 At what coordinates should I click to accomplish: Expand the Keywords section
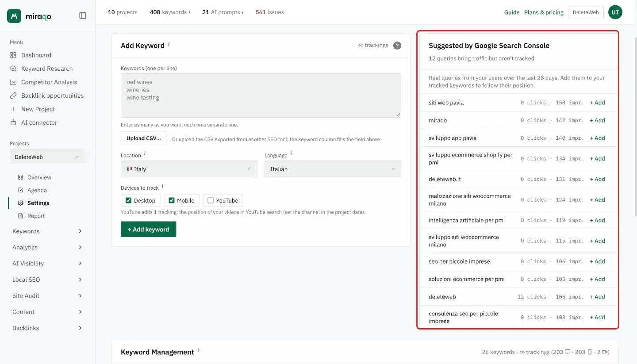click(47, 231)
